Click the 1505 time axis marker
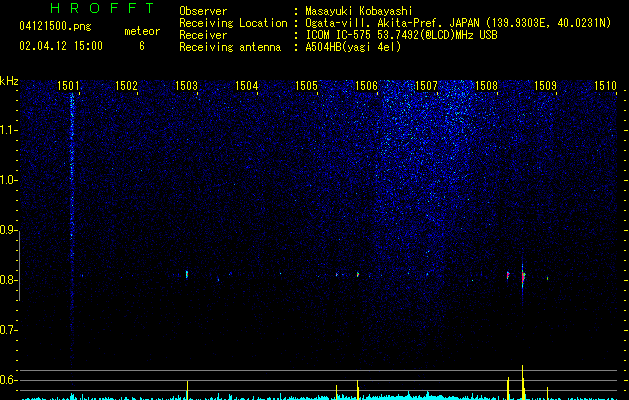 pyautogui.click(x=306, y=85)
